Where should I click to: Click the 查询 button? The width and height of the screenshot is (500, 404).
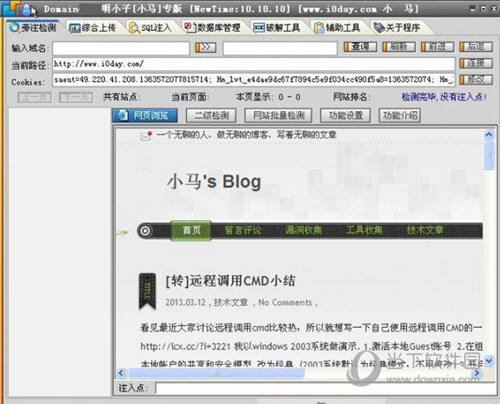[360, 47]
